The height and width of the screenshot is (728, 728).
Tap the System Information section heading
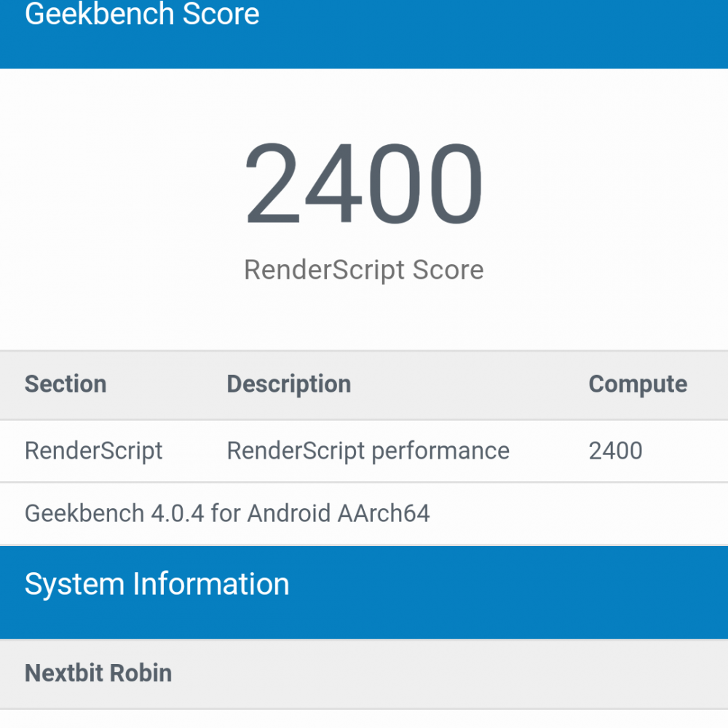(157, 584)
